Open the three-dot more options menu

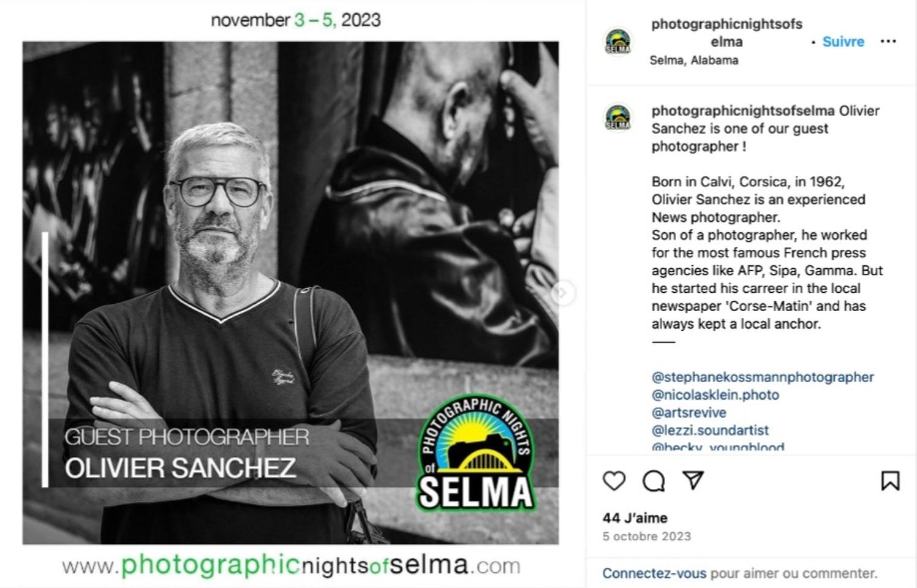(888, 41)
